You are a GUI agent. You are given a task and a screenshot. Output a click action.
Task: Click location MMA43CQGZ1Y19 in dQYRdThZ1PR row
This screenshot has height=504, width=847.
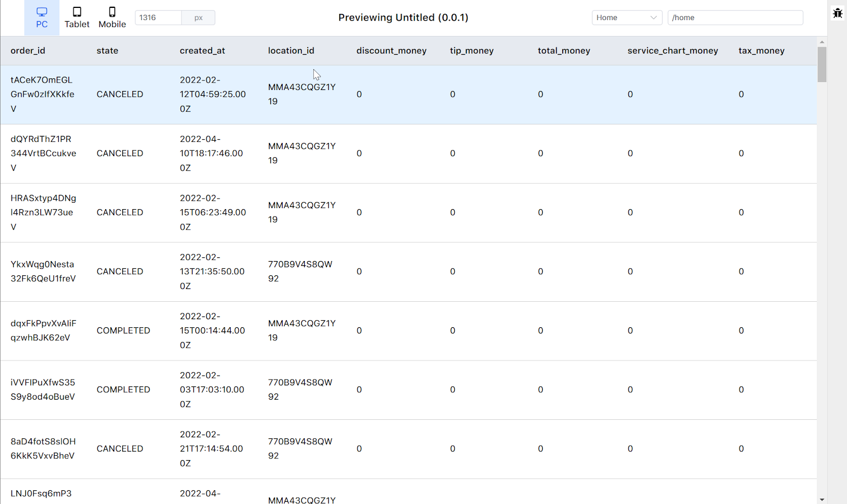pos(302,154)
